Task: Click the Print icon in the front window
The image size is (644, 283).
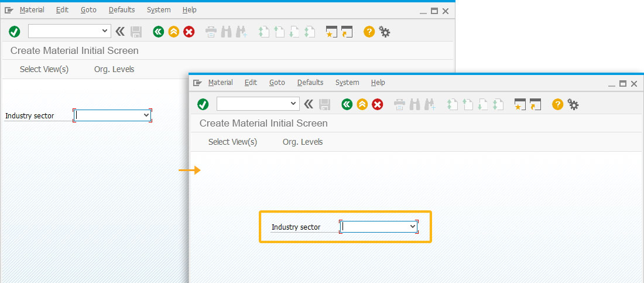Action: (400, 104)
